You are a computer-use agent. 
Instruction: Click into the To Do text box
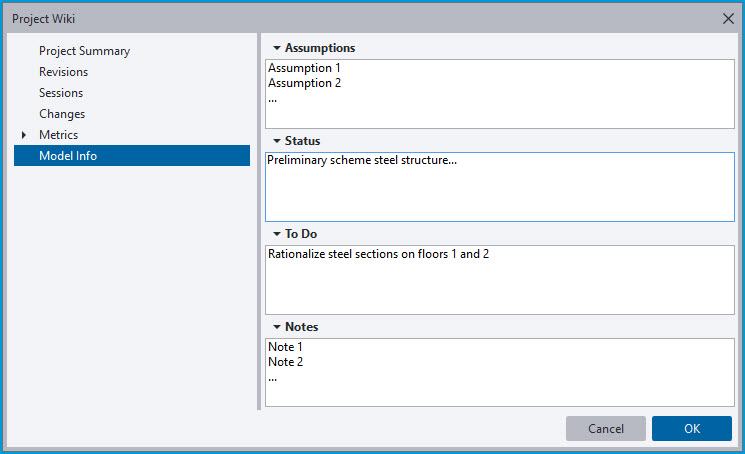pyautogui.click(x=500, y=280)
